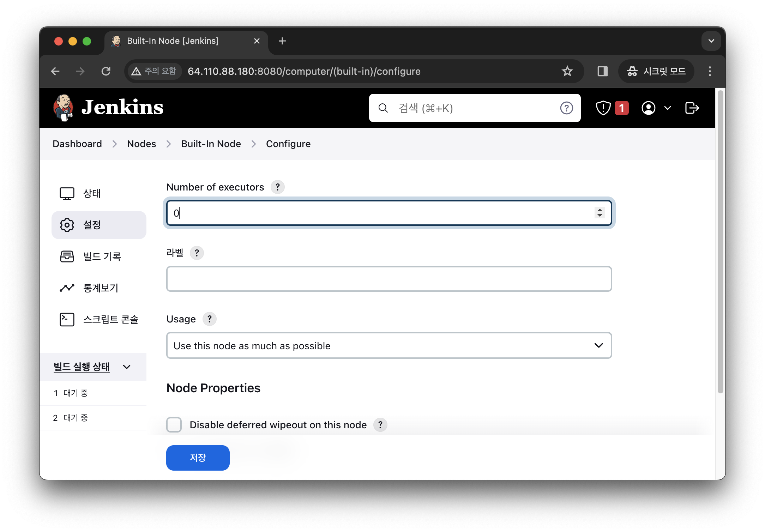
Task: Click the page vertical scrollbar
Action: point(720,242)
